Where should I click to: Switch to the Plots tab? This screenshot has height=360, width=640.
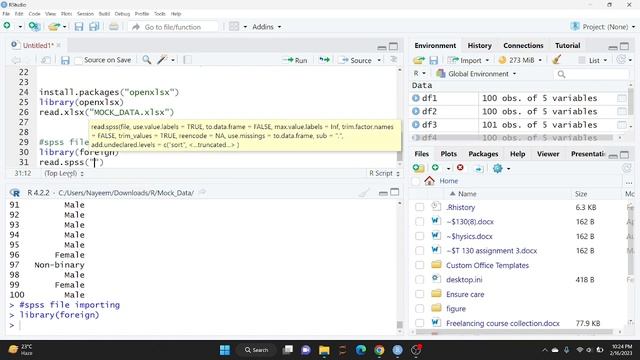[448, 154]
